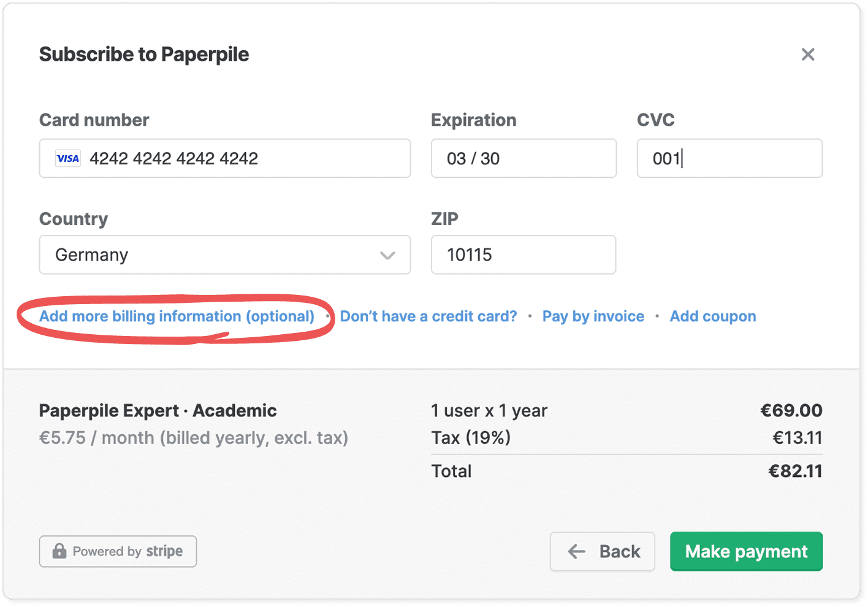Click the Visa card brand icon

pos(68,159)
